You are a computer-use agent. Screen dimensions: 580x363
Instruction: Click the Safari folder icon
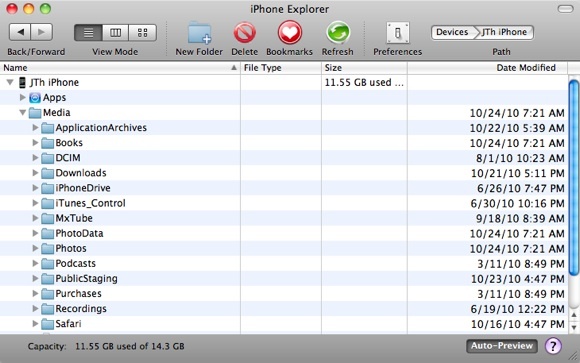[47, 324]
